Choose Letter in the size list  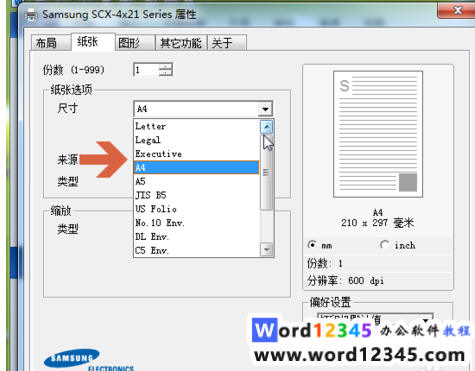[196, 126]
